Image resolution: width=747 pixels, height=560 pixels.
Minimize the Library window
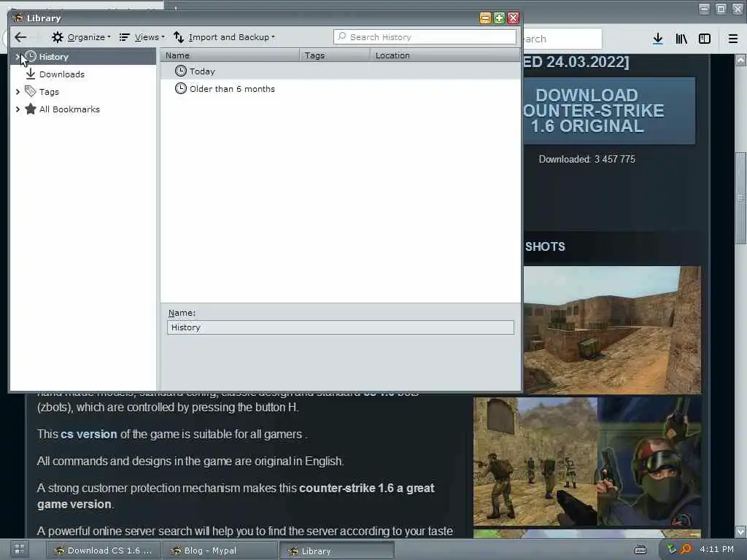[x=485, y=18]
